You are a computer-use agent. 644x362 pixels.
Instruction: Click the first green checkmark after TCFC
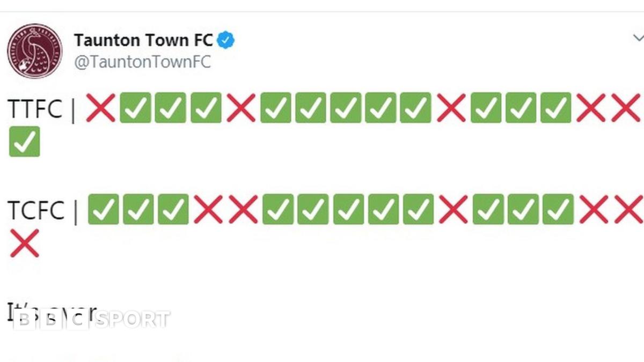[x=103, y=209]
